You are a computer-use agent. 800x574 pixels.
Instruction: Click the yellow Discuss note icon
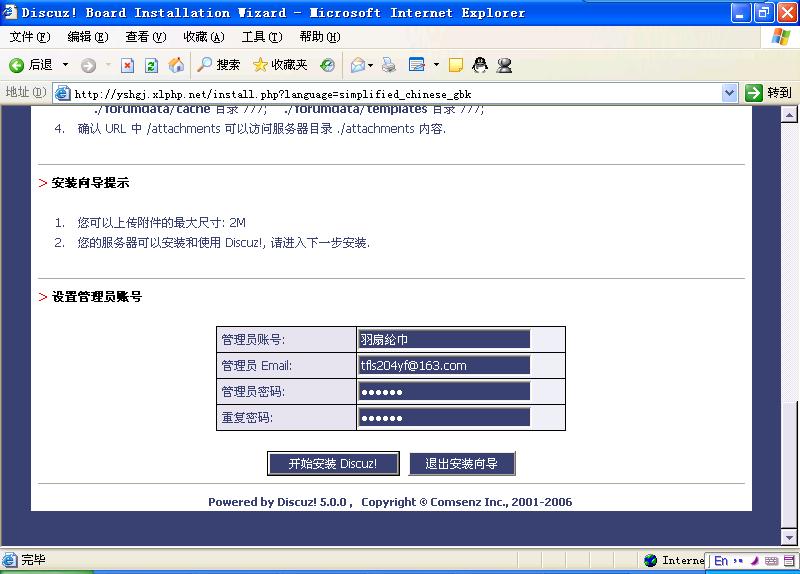click(x=456, y=65)
